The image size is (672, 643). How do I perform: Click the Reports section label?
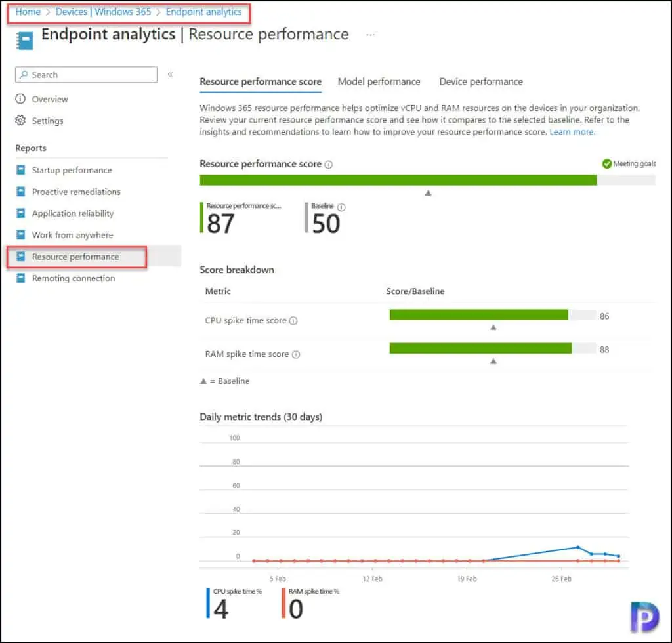[x=31, y=148]
